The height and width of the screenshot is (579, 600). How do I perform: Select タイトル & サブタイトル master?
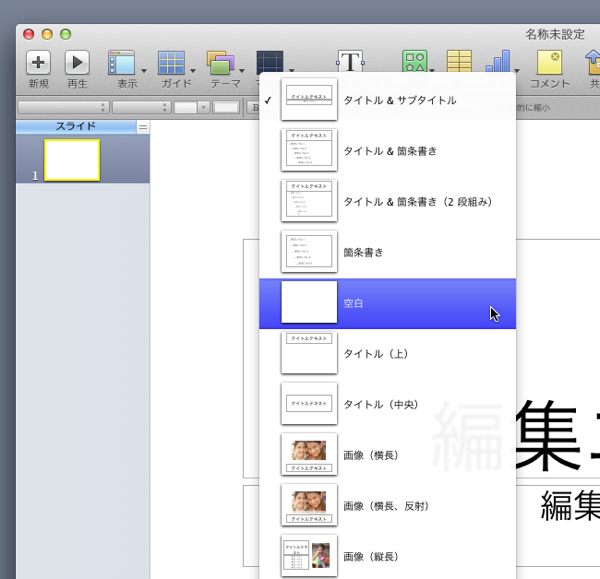(387, 100)
